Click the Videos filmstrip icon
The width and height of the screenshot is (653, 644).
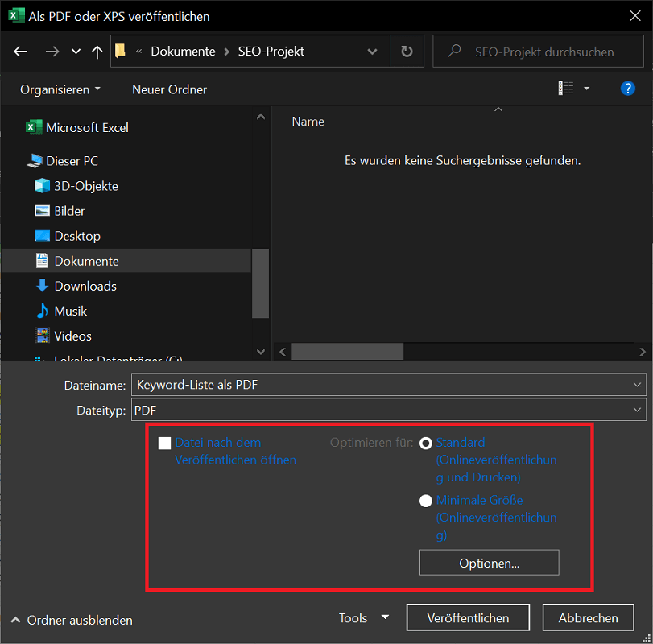(x=42, y=336)
